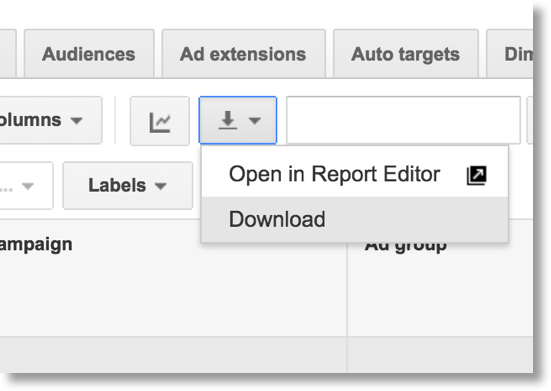
Task: Focus the search input field
Action: click(403, 120)
